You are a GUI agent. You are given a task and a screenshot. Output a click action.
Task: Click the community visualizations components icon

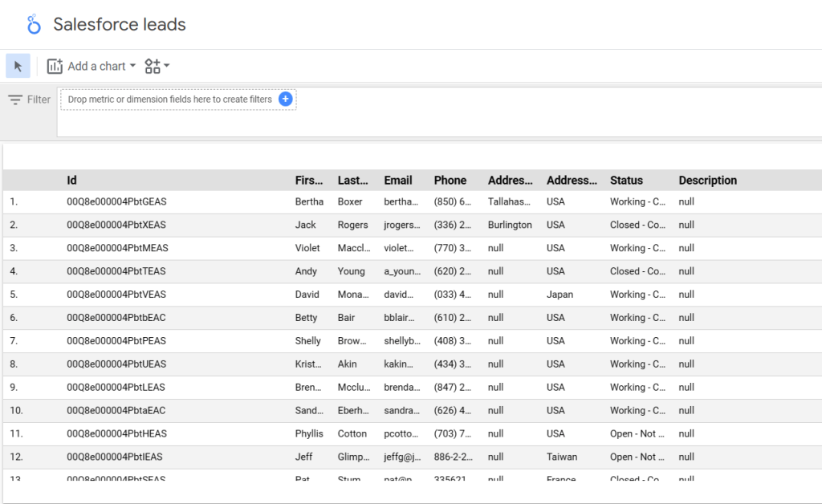pyautogui.click(x=153, y=66)
